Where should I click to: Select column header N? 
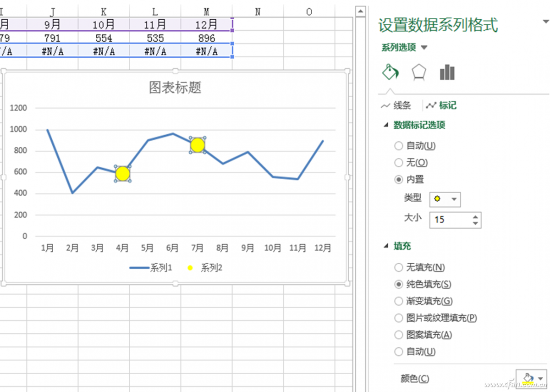point(258,12)
